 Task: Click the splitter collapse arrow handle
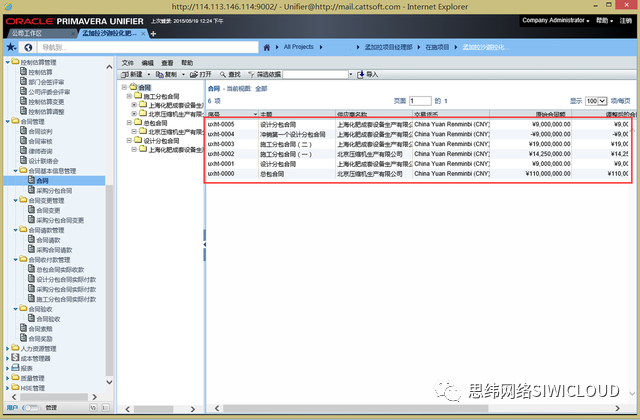(x=204, y=244)
